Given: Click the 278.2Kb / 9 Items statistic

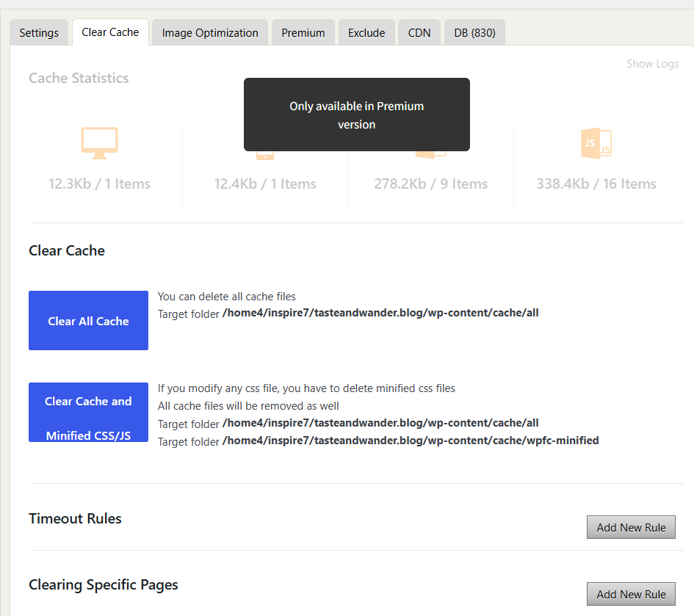Looking at the screenshot, I should [430, 184].
